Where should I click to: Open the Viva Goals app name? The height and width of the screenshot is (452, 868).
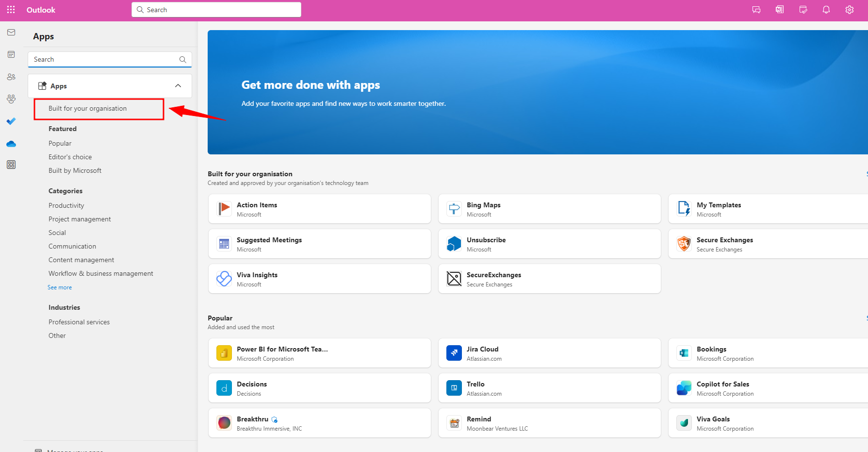click(713, 419)
